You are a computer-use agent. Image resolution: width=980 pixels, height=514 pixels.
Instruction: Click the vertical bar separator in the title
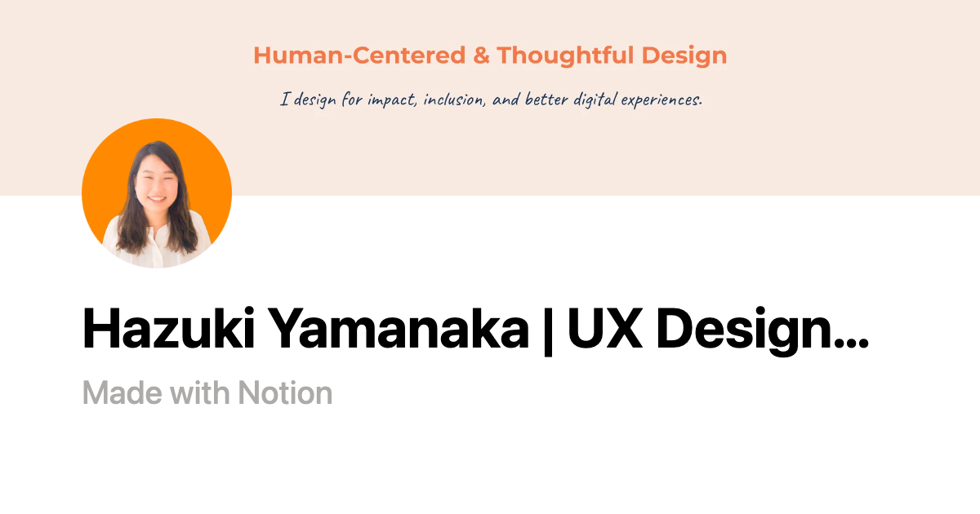(x=547, y=328)
